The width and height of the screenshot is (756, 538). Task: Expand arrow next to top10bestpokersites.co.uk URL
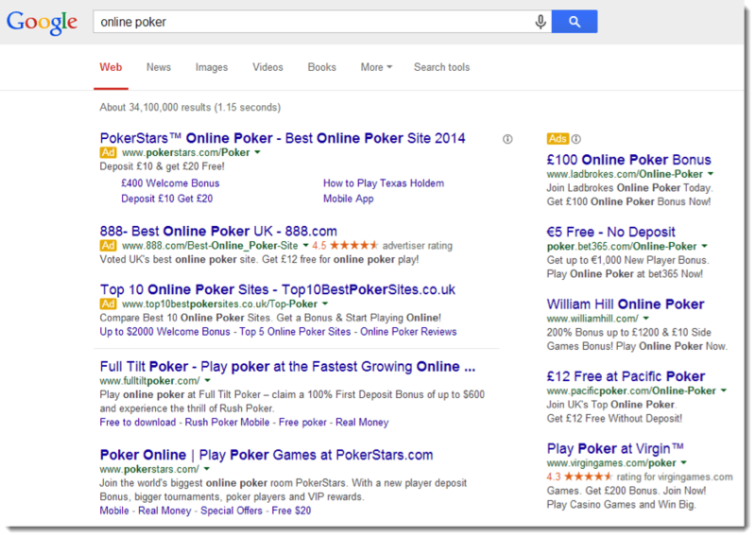click(325, 304)
